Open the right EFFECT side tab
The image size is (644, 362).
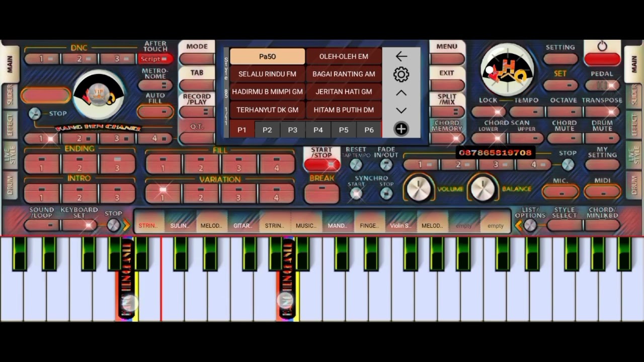(x=634, y=125)
